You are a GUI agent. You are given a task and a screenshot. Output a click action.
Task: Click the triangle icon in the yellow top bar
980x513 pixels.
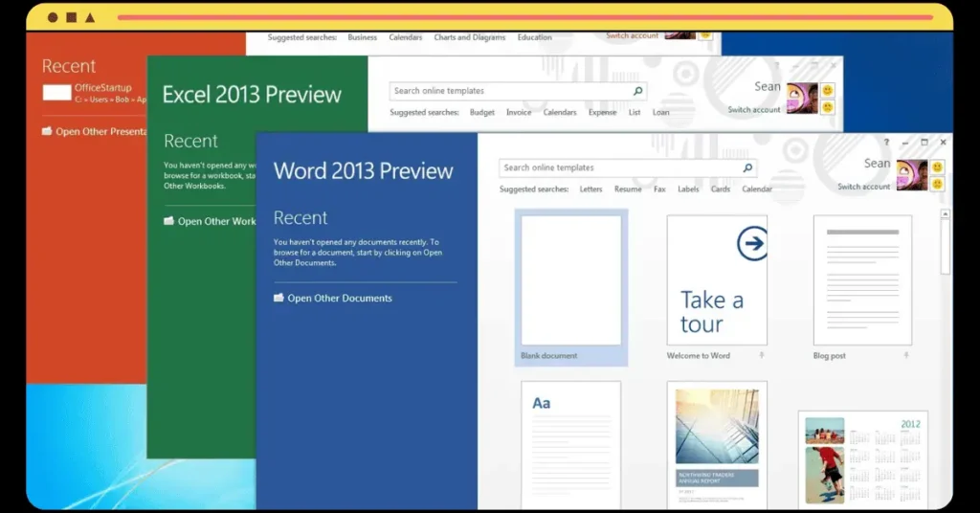[x=90, y=17]
